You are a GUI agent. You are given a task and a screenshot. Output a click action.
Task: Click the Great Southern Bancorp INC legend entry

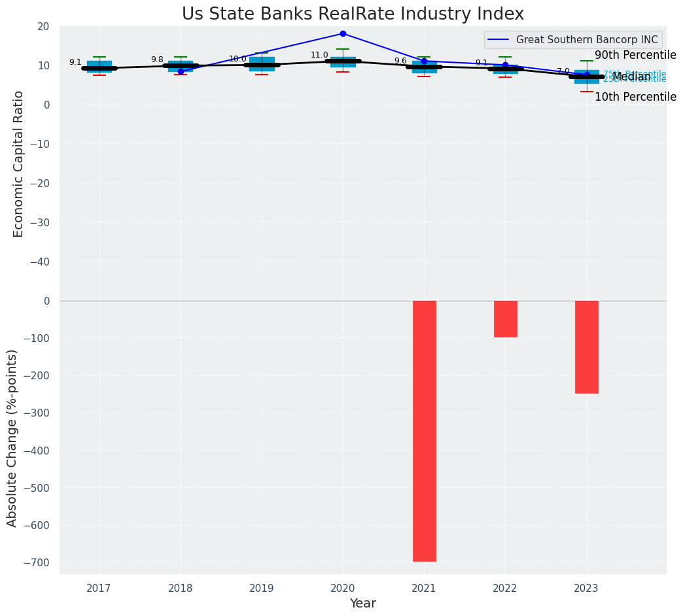tap(586, 40)
